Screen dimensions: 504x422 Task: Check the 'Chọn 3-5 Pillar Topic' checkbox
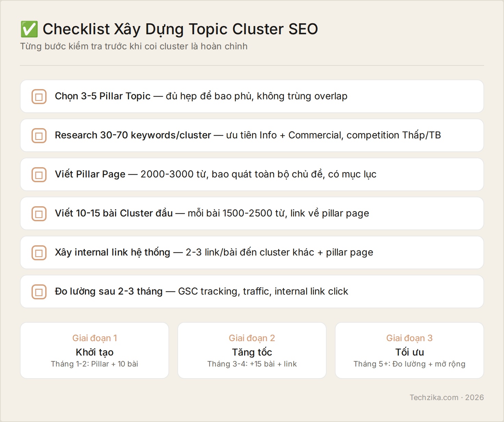tap(39, 97)
